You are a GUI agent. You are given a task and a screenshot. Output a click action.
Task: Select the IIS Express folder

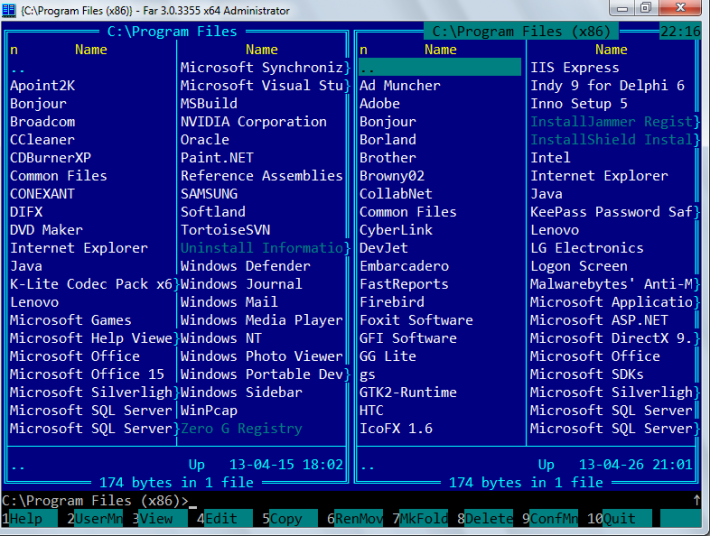click(575, 67)
